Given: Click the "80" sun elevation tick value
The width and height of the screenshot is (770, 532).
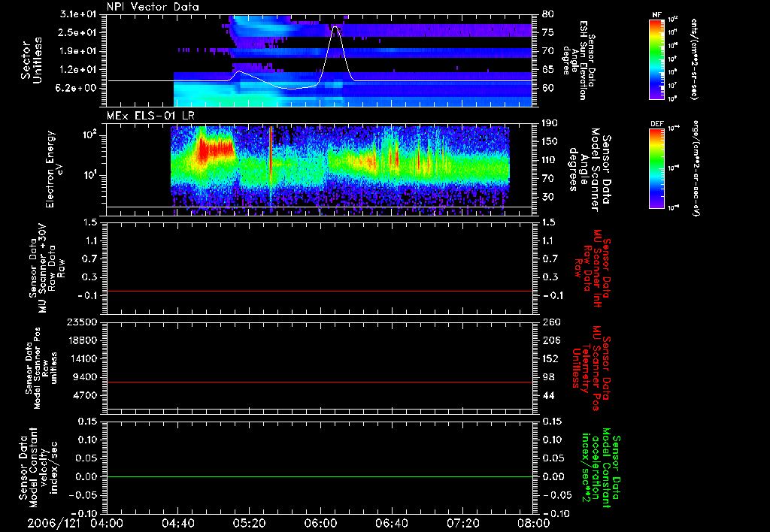Looking at the screenshot, I should coord(548,14).
